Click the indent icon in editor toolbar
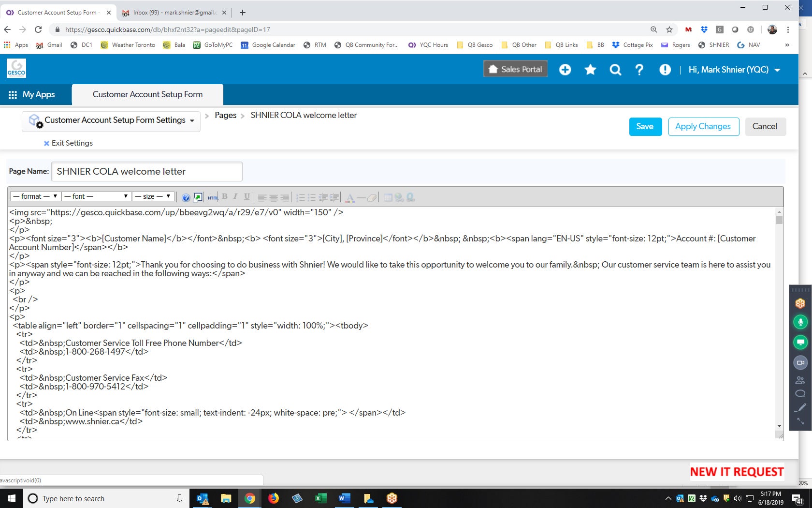Viewport: 812px width, 508px height. coord(334,197)
